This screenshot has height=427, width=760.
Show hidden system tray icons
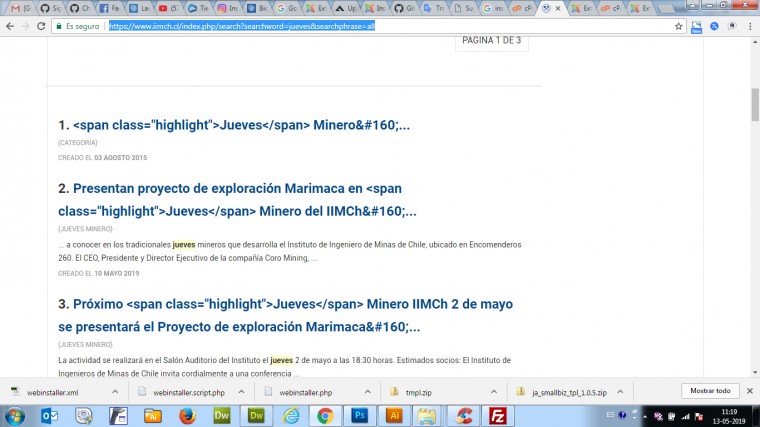coord(645,416)
